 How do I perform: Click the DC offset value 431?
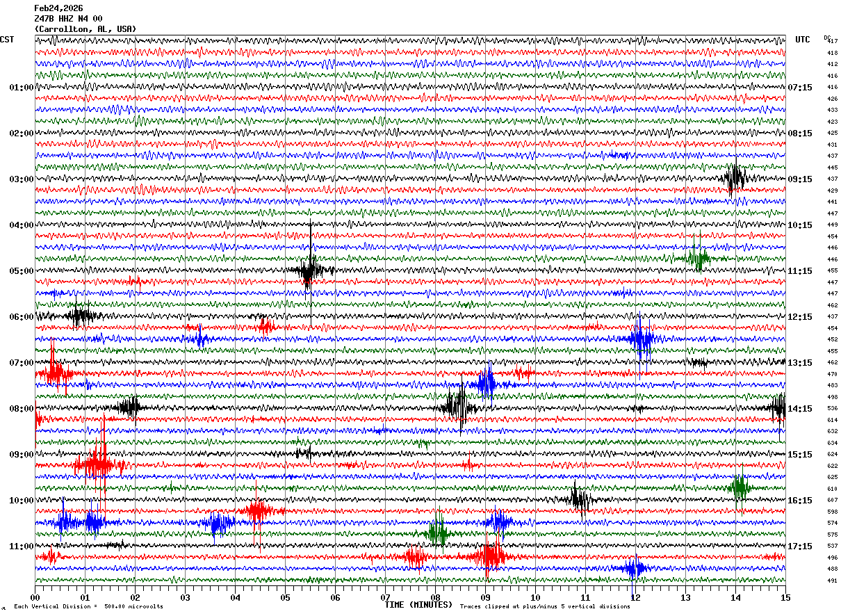832,145
